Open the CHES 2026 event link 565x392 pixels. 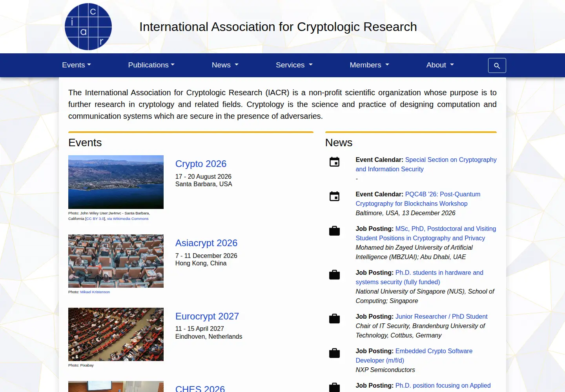pos(200,388)
